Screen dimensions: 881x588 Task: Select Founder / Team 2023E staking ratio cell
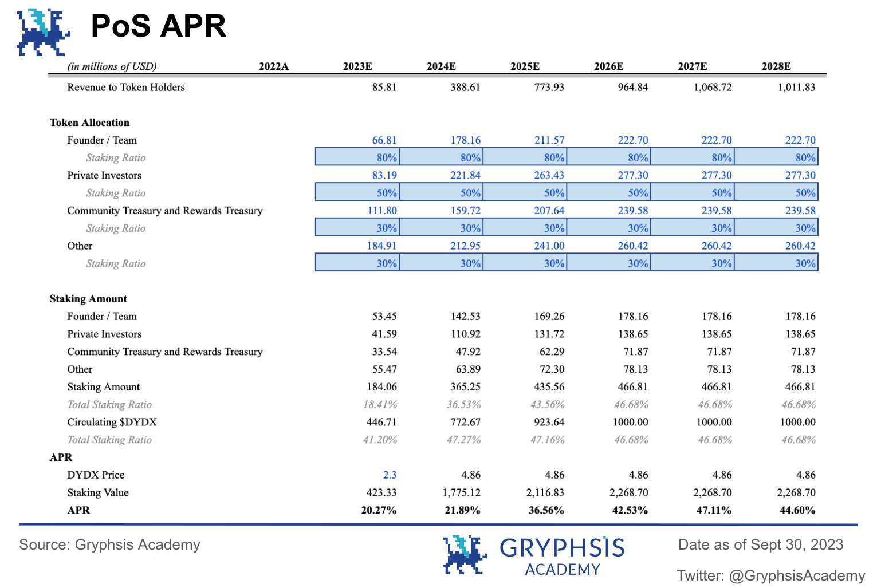pos(357,157)
